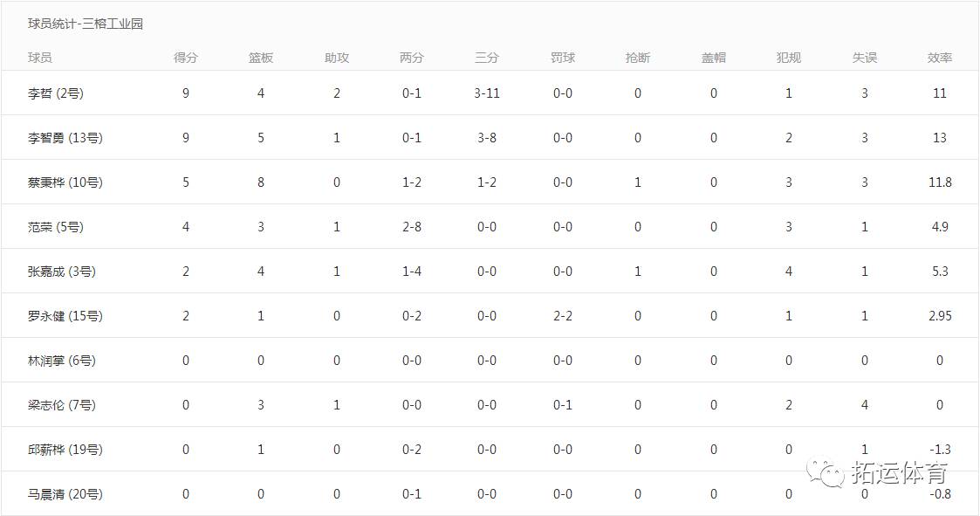This screenshot has width=980, height=516.
Task: Click the 球员统计-三榕工业园 title
Action: point(86,24)
